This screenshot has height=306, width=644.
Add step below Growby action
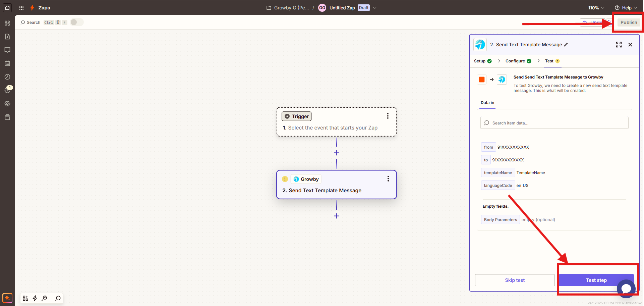click(x=337, y=216)
